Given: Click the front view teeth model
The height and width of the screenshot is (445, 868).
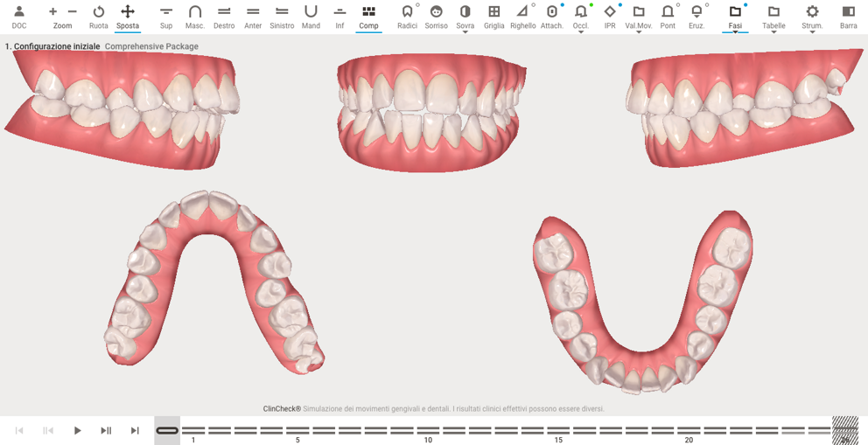Looking at the screenshot, I should coord(431,112).
